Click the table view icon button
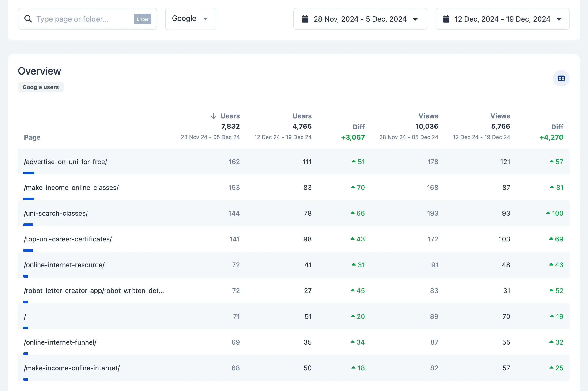This screenshot has width=588, height=391. [561, 79]
